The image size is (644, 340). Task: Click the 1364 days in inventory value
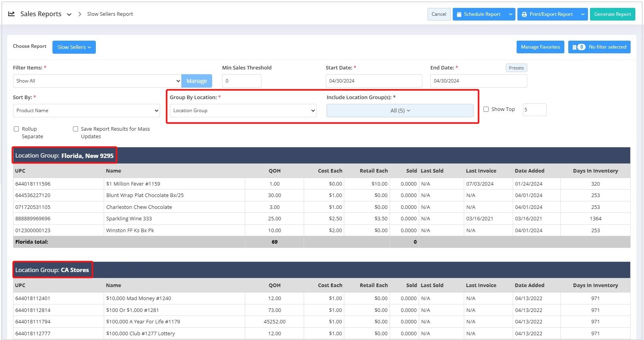pyautogui.click(x=595, y=219)
